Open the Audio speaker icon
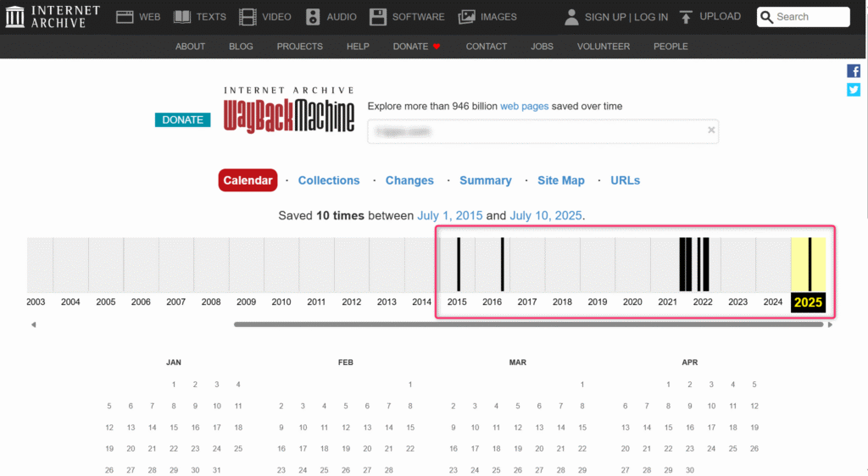868x476 pixels. coord(313,17)
